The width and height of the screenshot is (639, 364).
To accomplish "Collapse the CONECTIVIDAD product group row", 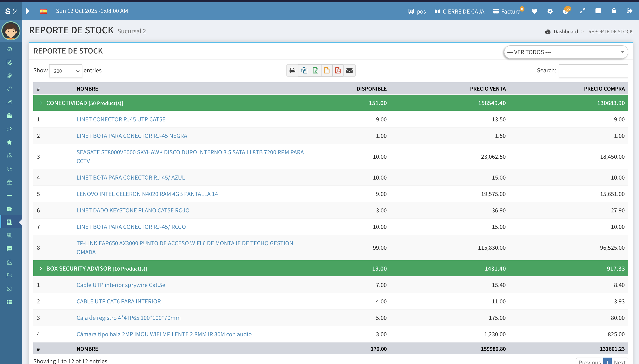I will pos(41,103).
